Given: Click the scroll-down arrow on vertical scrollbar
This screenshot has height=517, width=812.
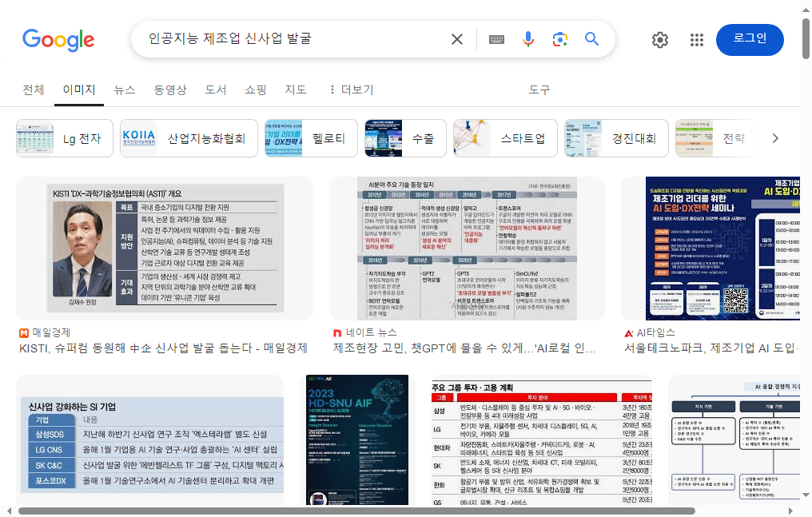Looking at the screenshot, I should [806, 495].
